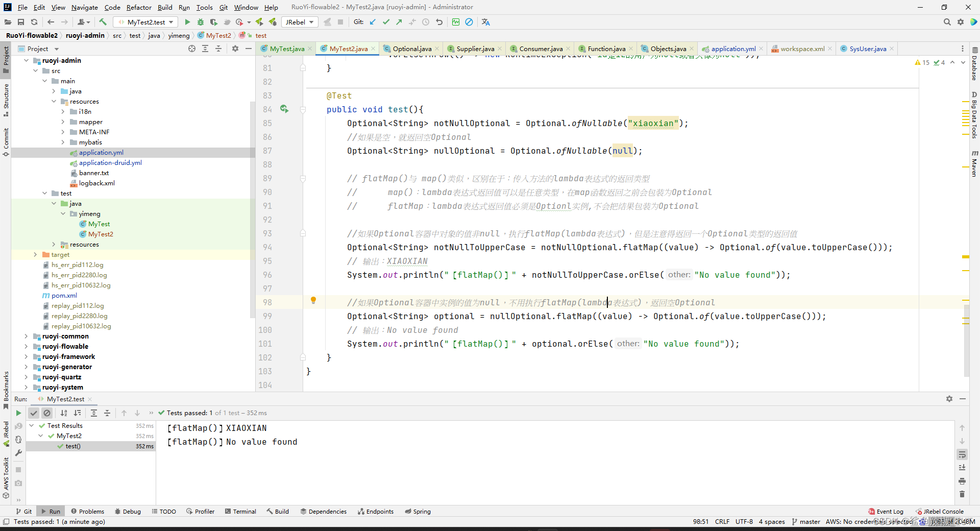Toggle the Commit tool window
This screenshot has height=531, width=980.
(6, 141)
